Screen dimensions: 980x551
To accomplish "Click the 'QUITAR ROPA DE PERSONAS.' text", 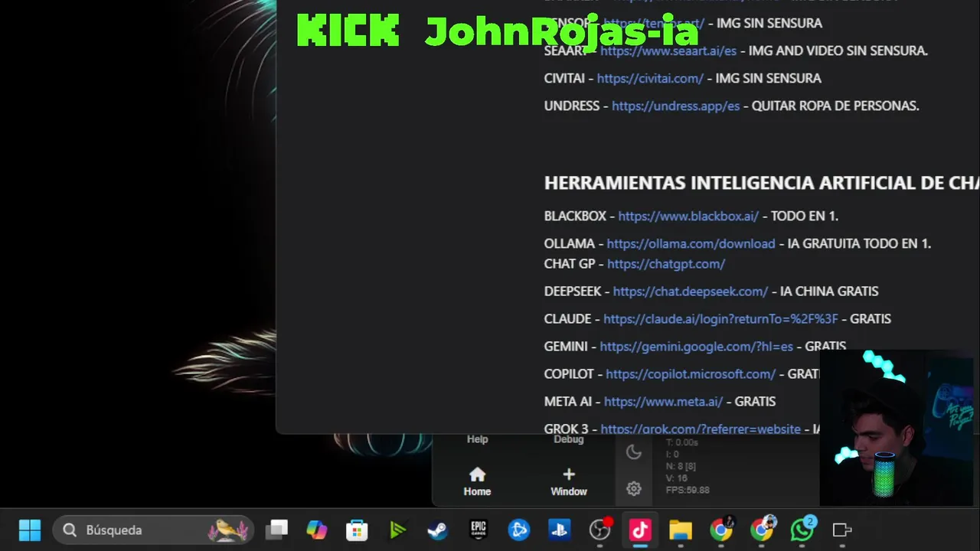I will [835, 106].
